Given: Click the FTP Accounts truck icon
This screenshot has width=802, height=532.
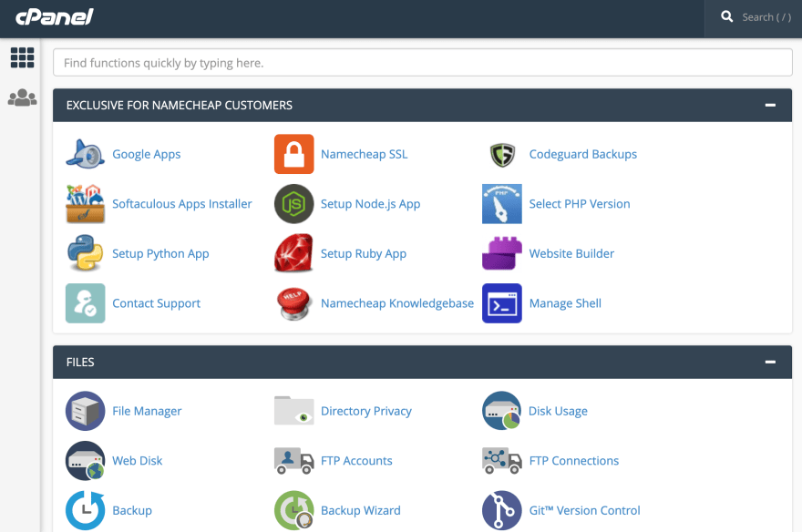Looking at the screenshot, I should 293,460.
